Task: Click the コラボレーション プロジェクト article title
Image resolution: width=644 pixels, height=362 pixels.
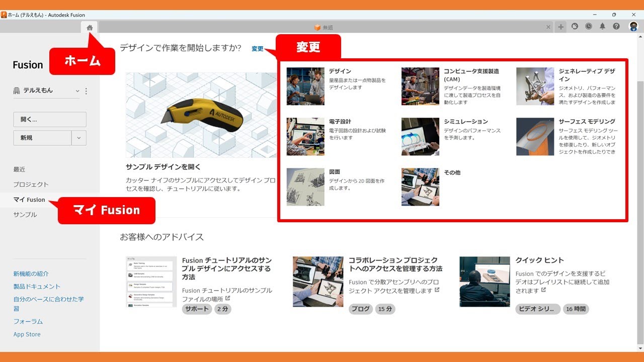Action: tap(395, 264)
